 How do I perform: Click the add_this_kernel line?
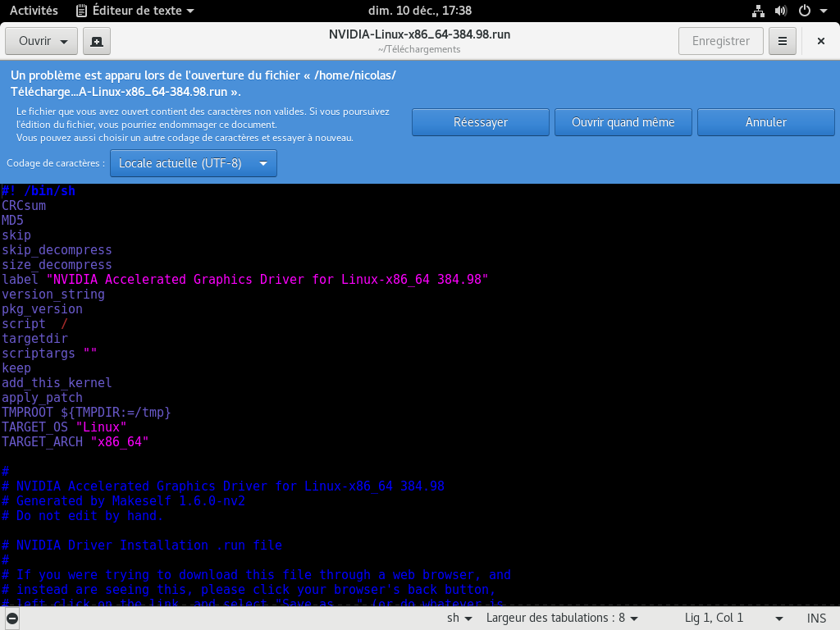pos(57,383)
